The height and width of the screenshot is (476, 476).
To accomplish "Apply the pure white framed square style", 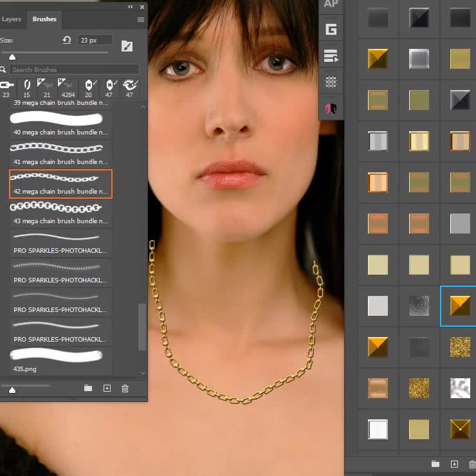I will click(378, 429).
